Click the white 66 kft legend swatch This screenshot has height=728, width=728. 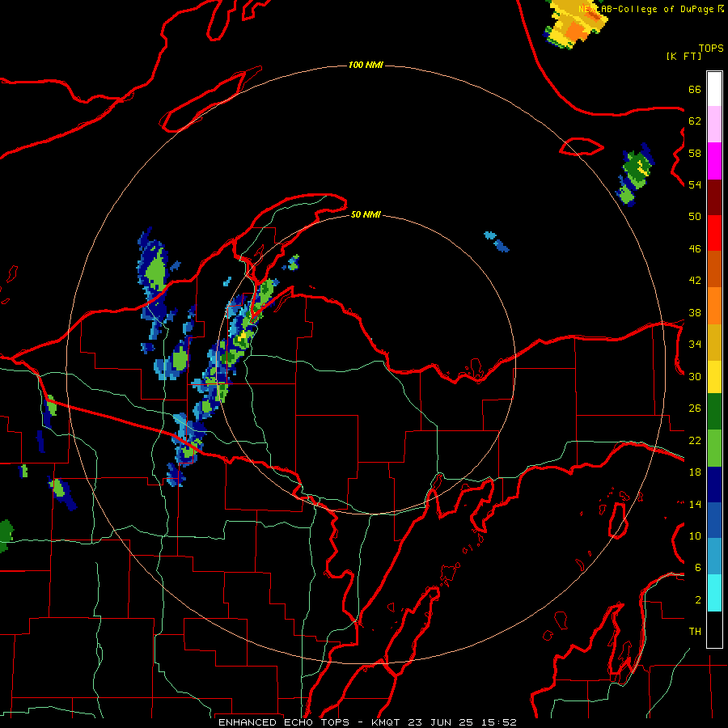(714, 89)
